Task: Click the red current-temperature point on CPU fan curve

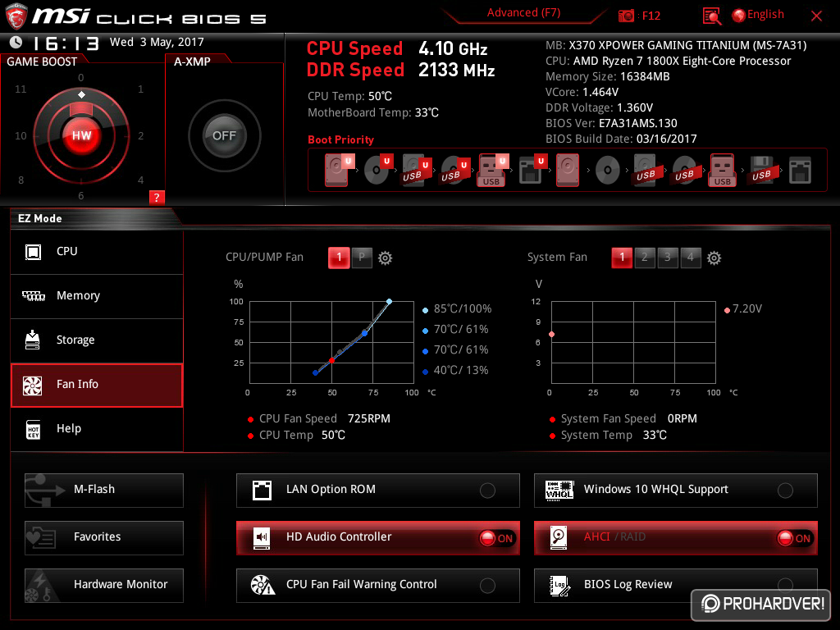Action: click(332, 361)
